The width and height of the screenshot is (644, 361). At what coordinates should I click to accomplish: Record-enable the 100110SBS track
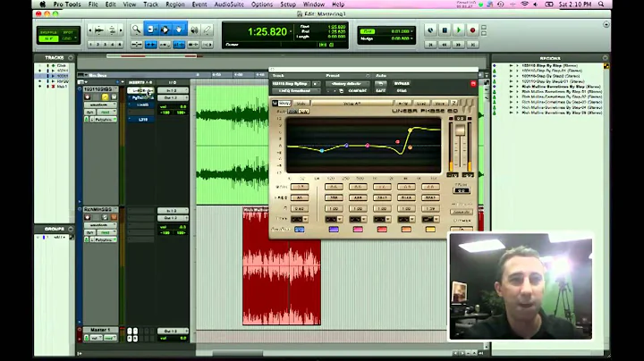click(88, 97)
